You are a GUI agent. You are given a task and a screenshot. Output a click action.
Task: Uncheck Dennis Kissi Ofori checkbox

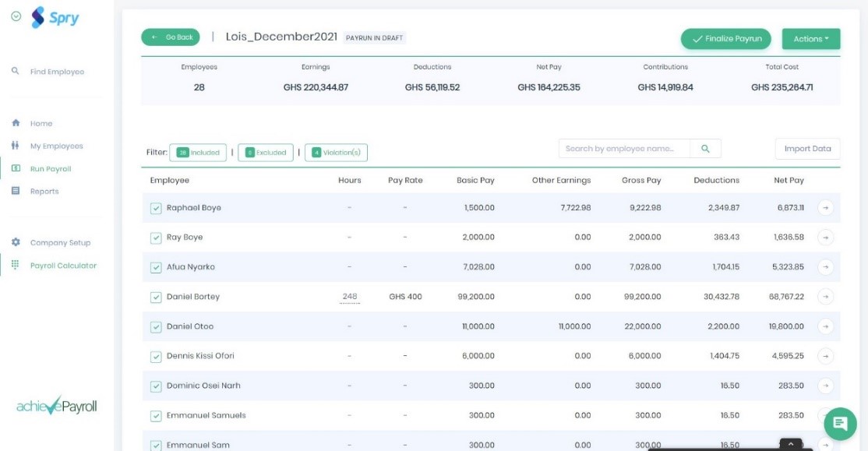(156, 357)
